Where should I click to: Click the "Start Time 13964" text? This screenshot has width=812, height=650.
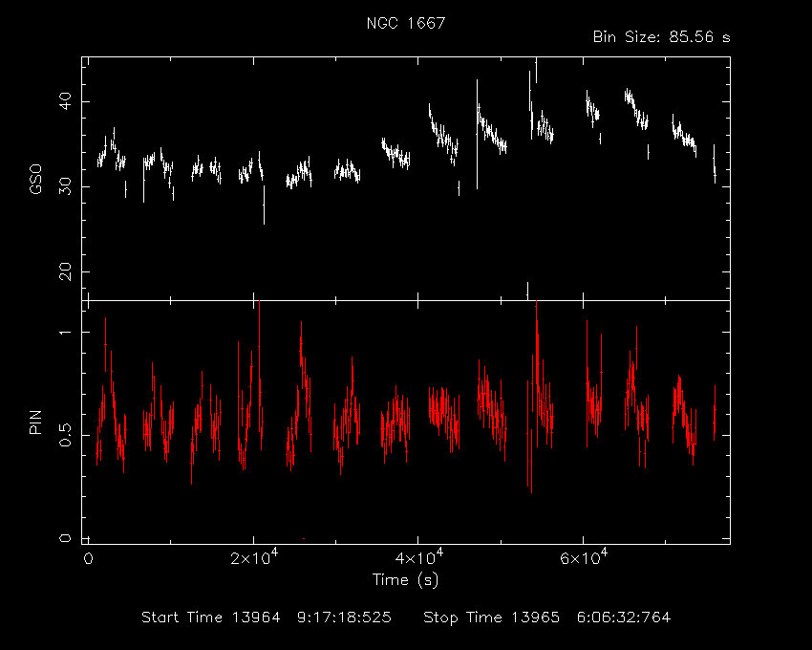211,617
